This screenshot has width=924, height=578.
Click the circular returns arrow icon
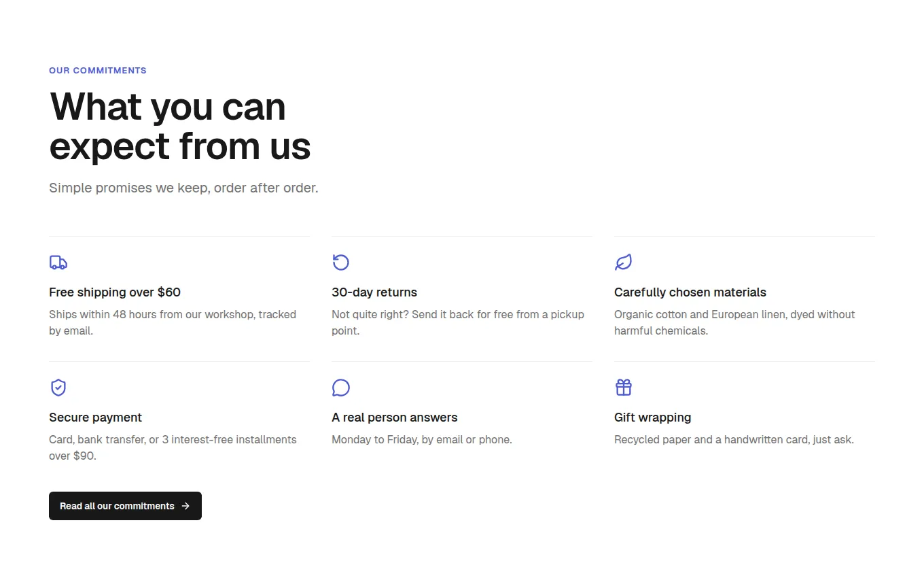click(x=340, y=262)
